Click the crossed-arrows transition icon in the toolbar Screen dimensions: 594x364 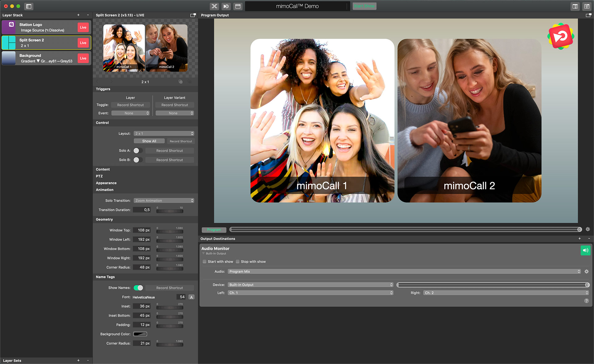(214, 6)
